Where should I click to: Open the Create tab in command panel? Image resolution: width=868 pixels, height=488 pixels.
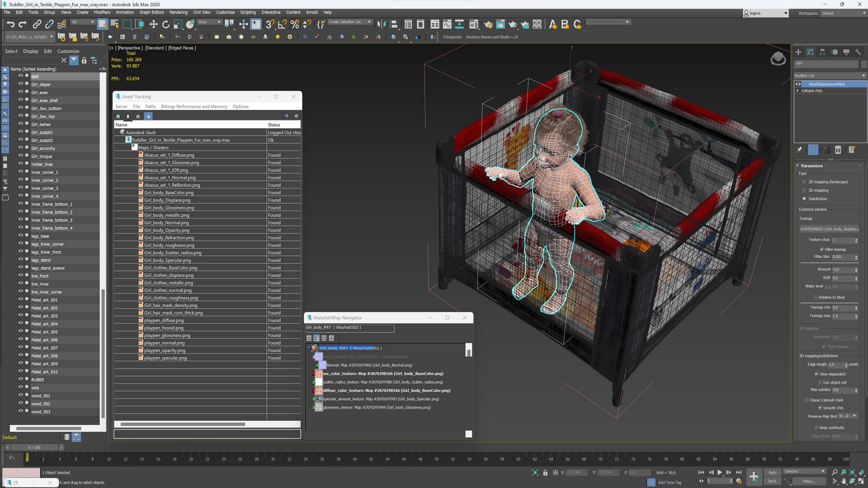coord(798,52)
